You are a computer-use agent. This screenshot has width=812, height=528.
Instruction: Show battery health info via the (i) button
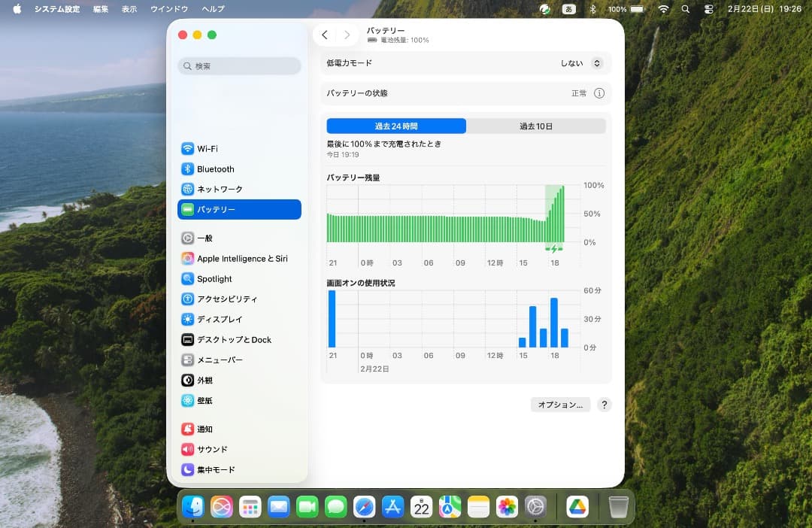[599, 93]
